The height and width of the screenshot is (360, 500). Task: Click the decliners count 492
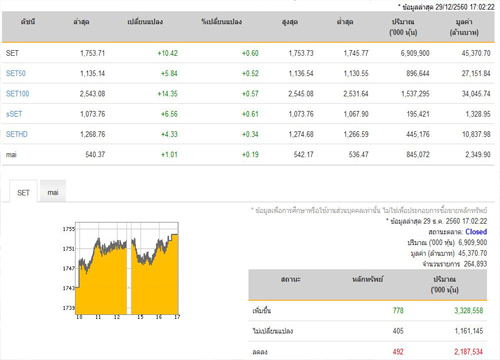398,352
